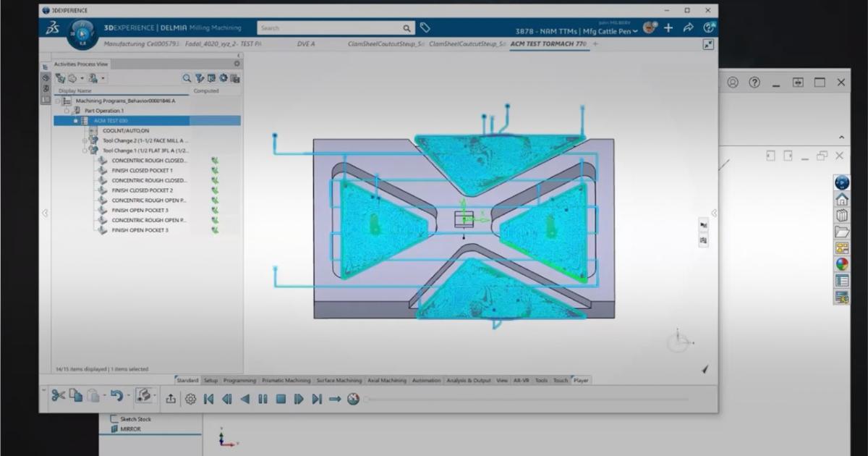Open the filter icon in the tree panel toolbar
Viewport: 868px width, 456px height.
[x=200, y=77]
